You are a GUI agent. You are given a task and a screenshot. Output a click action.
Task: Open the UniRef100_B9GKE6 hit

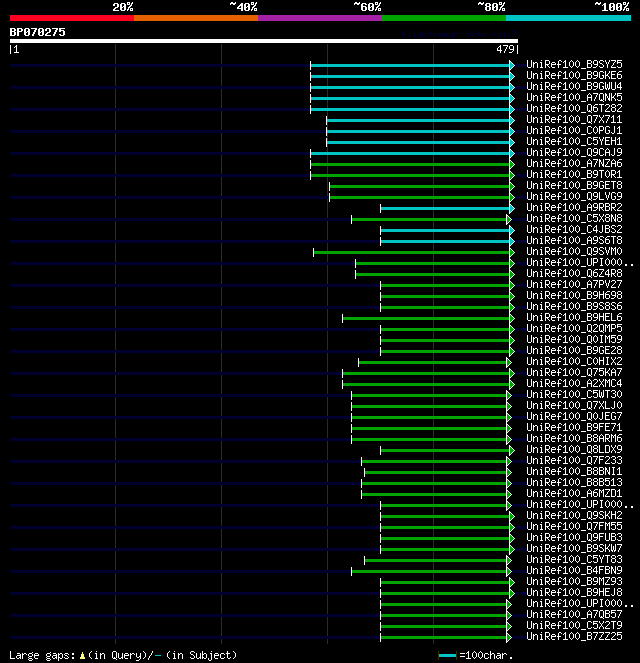point(574,75)
